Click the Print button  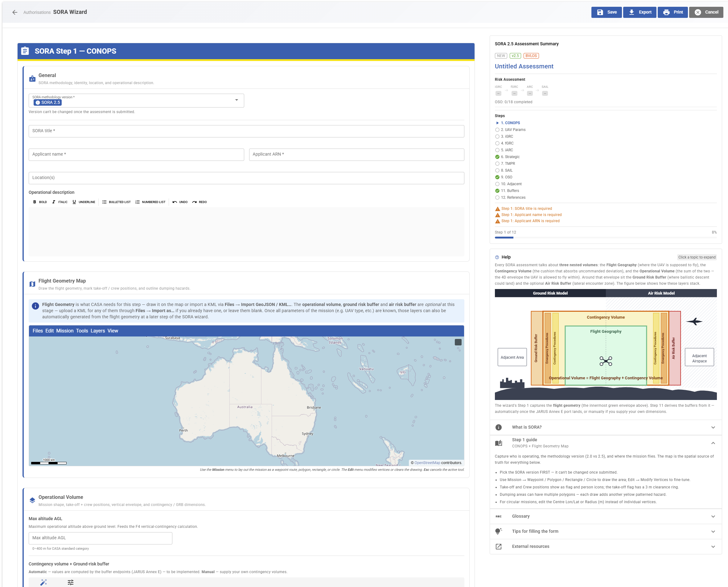[x=672, y=12]
